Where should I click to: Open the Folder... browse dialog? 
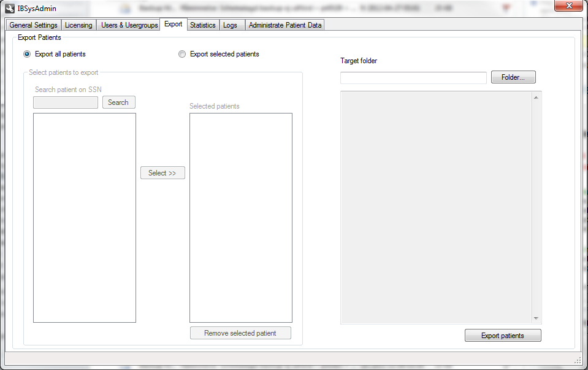tap(513, 77)
